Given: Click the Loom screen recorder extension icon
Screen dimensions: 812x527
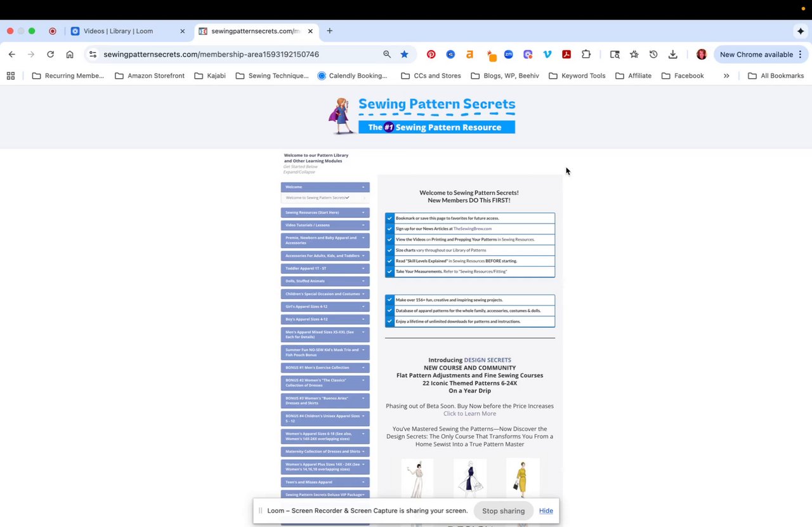Looking at the screenshot, I should [528, 55].
